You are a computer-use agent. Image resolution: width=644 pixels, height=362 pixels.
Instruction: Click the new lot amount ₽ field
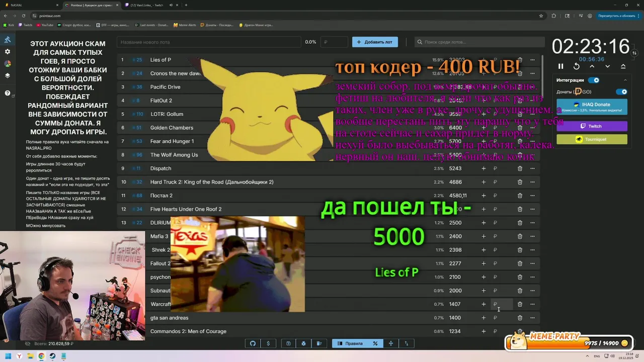pyautogui.click(x=334, y=42)
